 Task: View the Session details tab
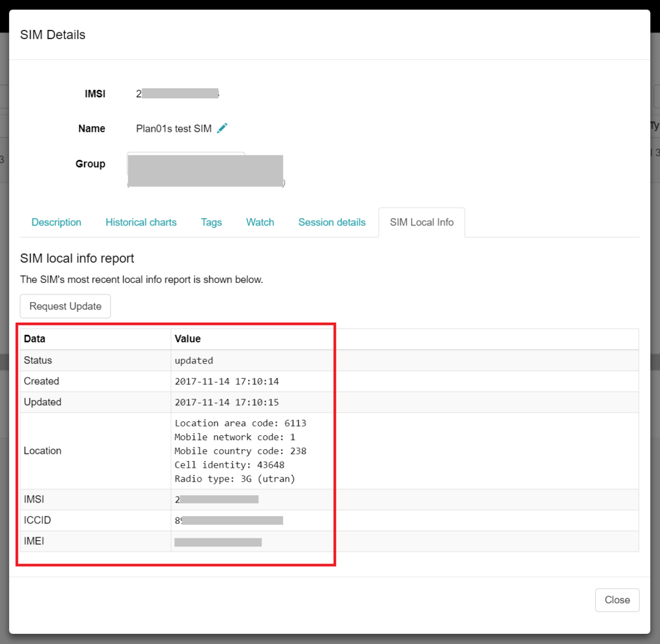pyautogui.click(x=331, y=222)
